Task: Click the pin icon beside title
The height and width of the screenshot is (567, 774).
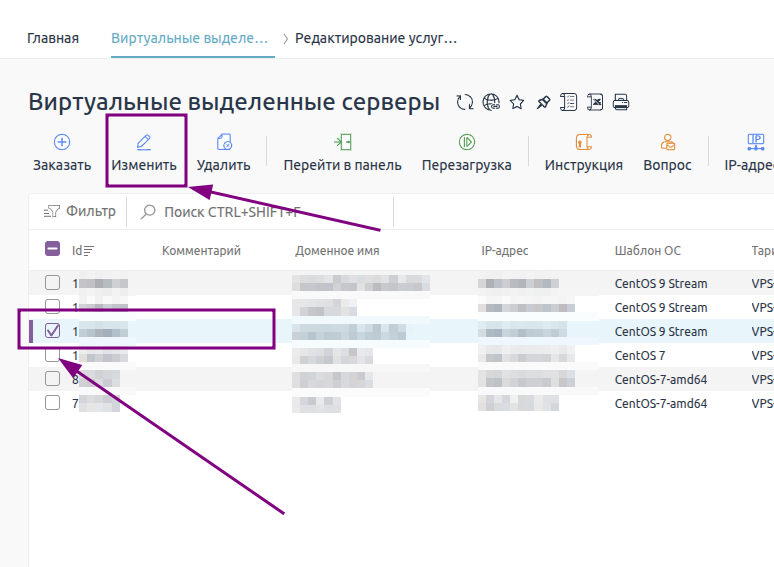Action: click(543, 102)
